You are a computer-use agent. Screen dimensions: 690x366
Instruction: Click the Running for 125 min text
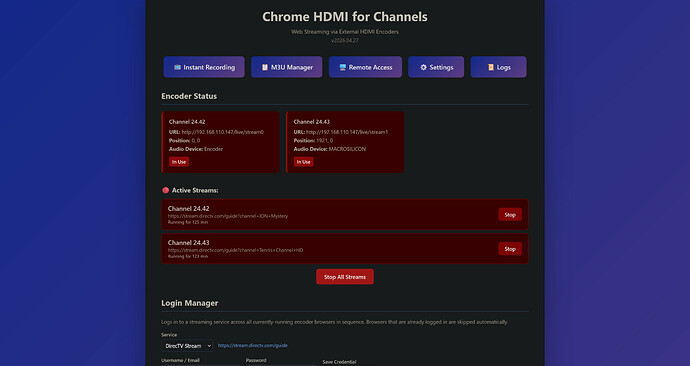coord(188,222)
